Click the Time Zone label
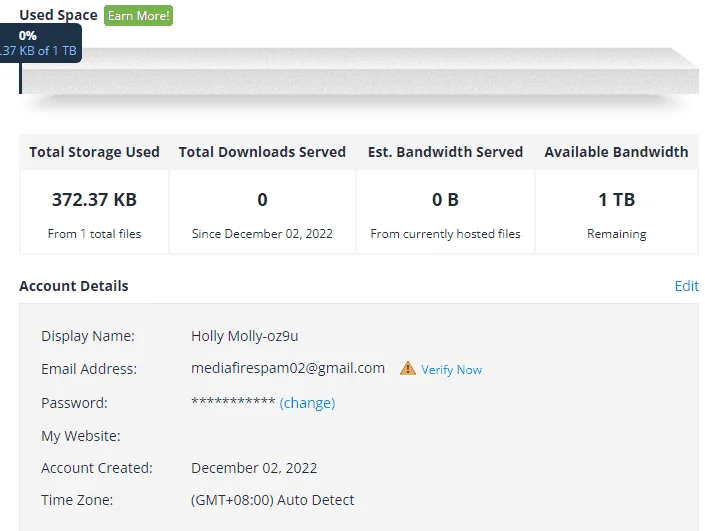Viewport: 705px width, 531px height. pyautogui.click(x=77, y=500)
